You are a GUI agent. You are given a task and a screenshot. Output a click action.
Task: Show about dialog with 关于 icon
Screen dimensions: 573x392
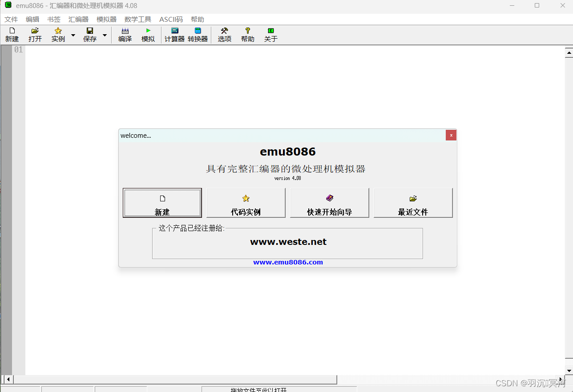point(270,34)
